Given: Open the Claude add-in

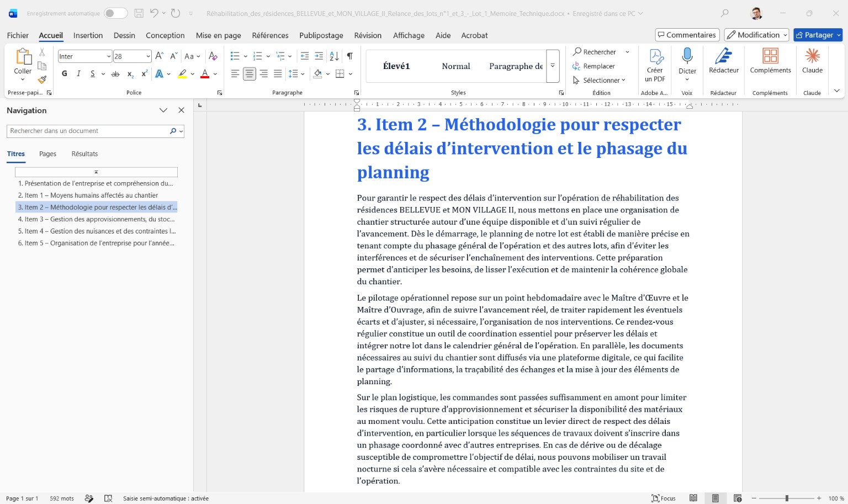Looking at the screenshot, I should pyautogui.click(x=812, y=61).
